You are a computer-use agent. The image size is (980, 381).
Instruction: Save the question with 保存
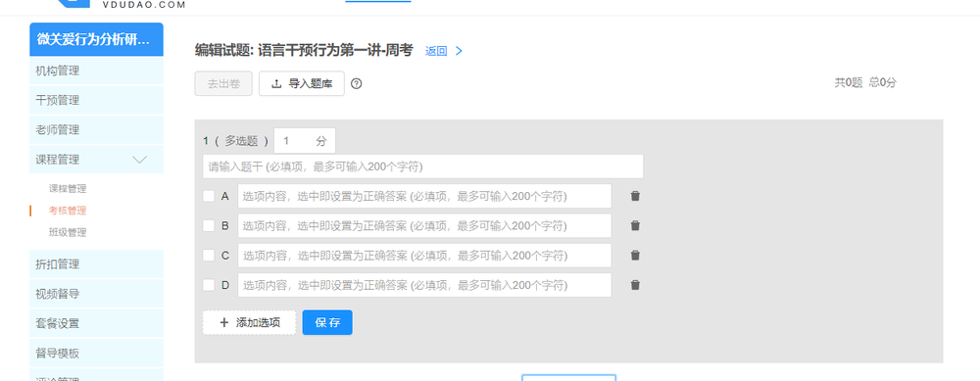tap(327, 322)
